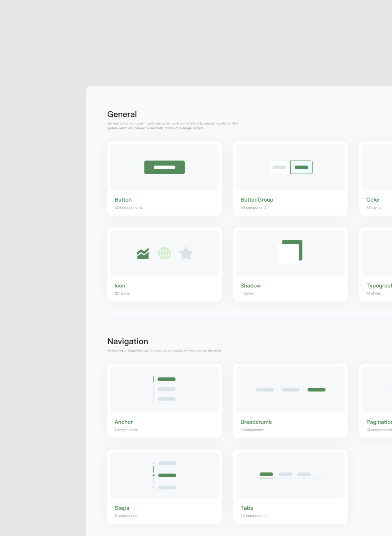This screenshot has height=536, width=392.
Task: Select the active green tab in Tabs preview
Action: coord(266,474)
